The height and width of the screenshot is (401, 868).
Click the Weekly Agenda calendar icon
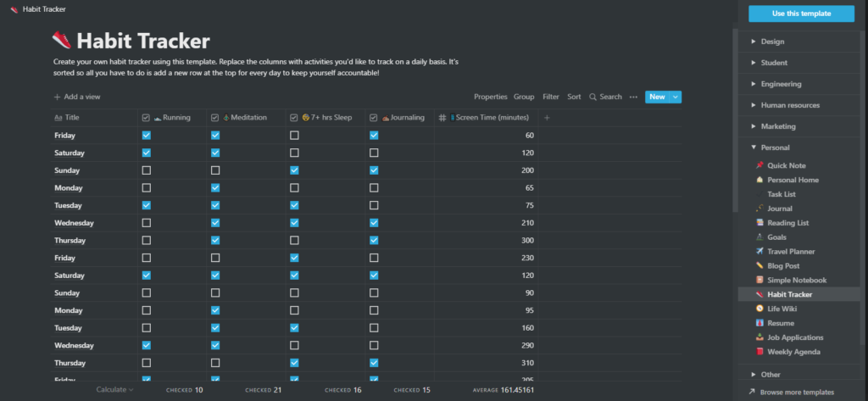(x=759, y=352)
